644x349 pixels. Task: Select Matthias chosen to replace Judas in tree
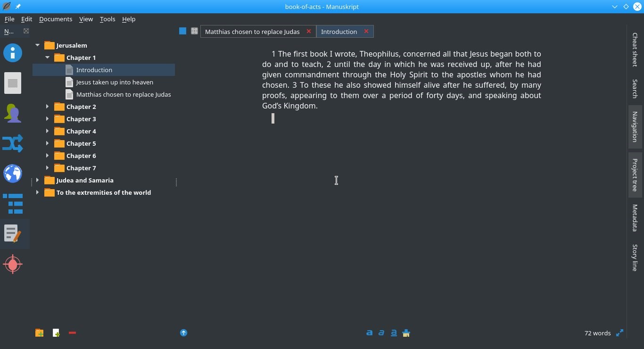104,94
